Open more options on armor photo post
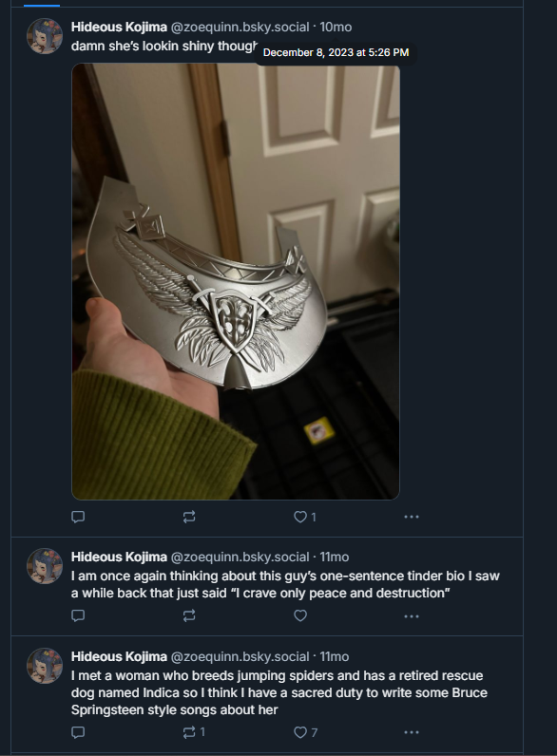557x756 pixels. (412, 517)
